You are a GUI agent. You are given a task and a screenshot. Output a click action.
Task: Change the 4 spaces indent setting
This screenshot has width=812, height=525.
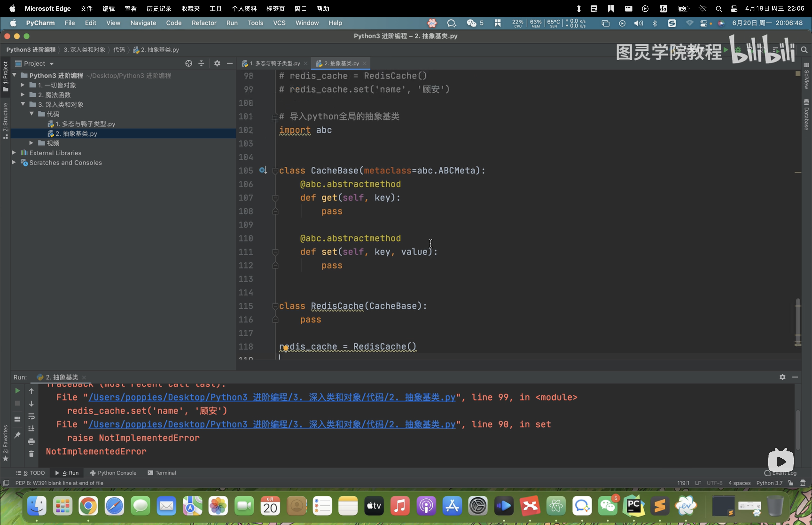(x=739, y=483)
